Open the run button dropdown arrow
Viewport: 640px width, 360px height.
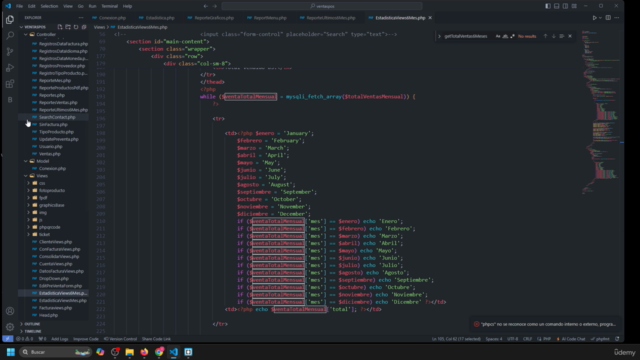tap(600, 18)
